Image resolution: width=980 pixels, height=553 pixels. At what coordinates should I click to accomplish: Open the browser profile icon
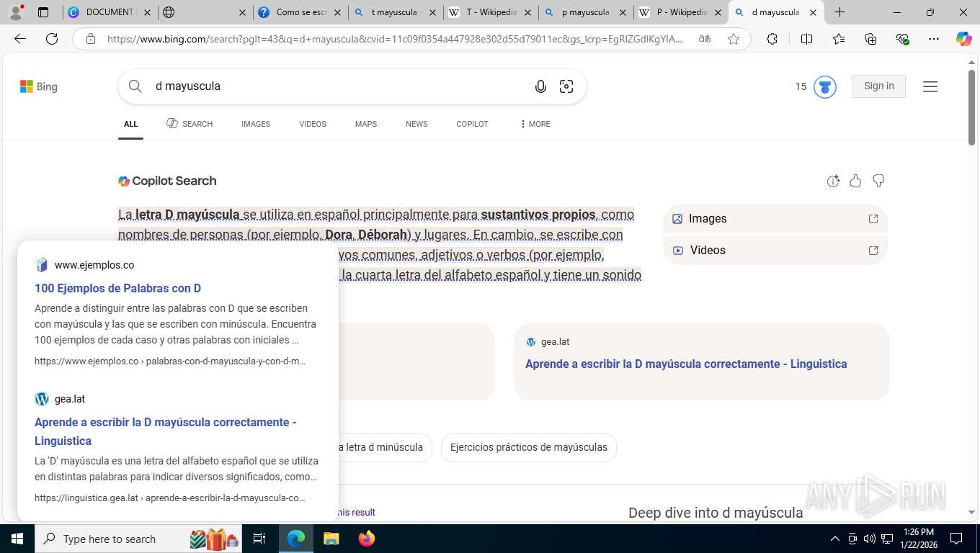click(16, 12)
